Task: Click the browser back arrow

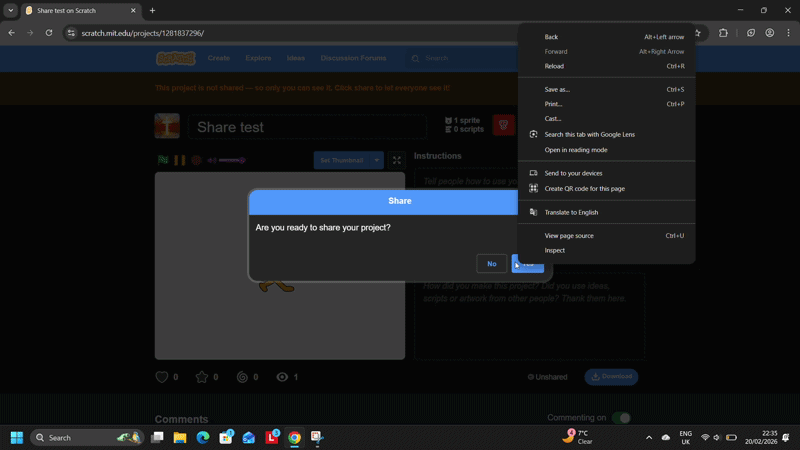Action: point(11,33)
